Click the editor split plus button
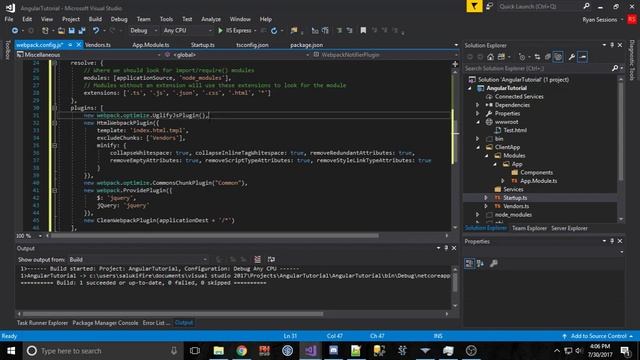This screenshot has width=640, height=360. click(455, 64)
